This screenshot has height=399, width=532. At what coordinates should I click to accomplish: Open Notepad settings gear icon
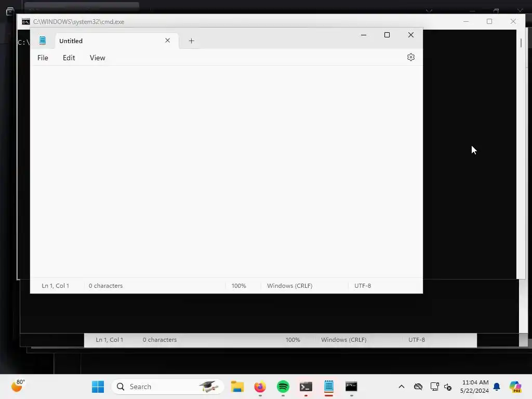click(x=411, y=57)
